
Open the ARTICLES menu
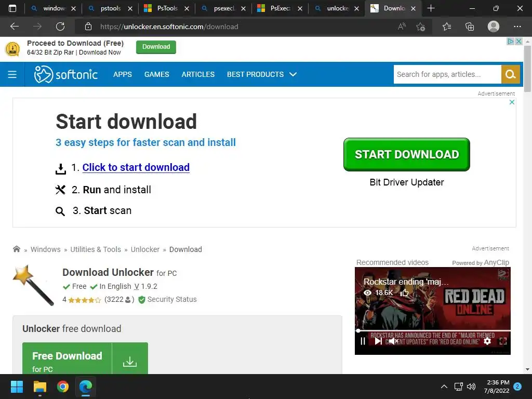(x=198, y=74)
